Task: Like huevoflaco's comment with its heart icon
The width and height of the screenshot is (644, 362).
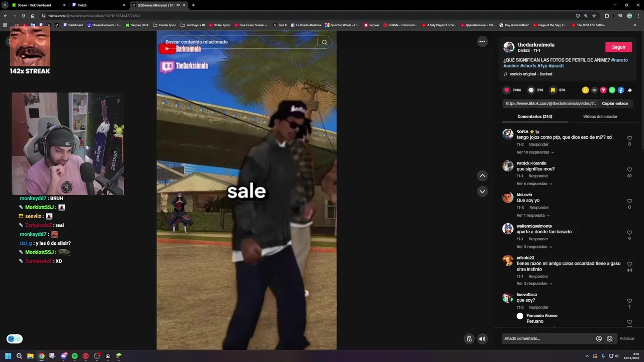Action: click(629, 301)
